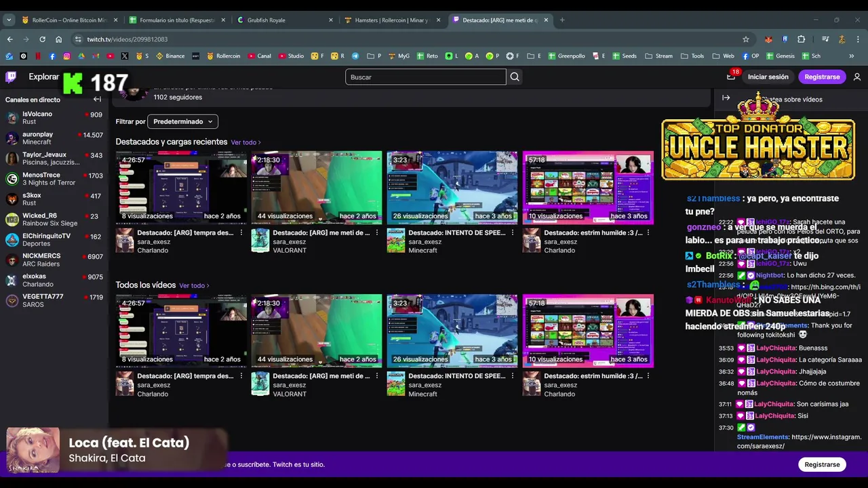Open the MenosTrece live channel
The image size is (868, 488).
(54, 179)
